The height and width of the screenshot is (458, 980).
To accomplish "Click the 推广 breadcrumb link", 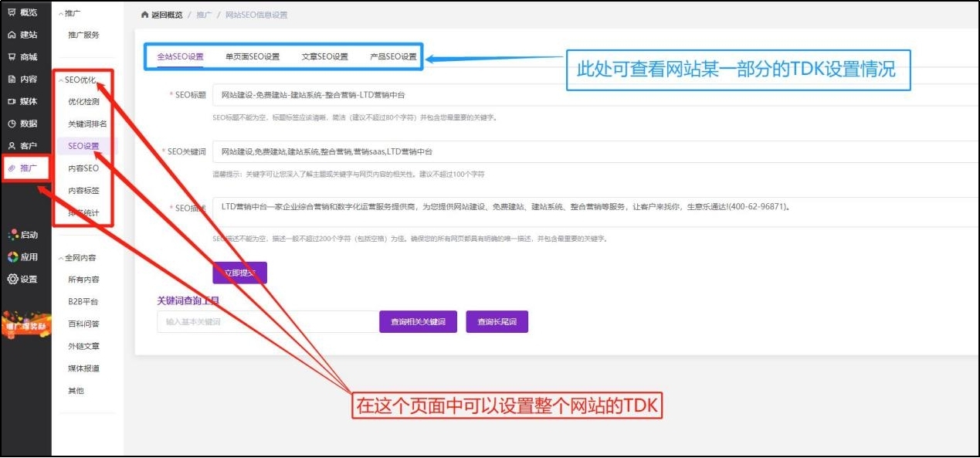I will click(x=202, y=15).
